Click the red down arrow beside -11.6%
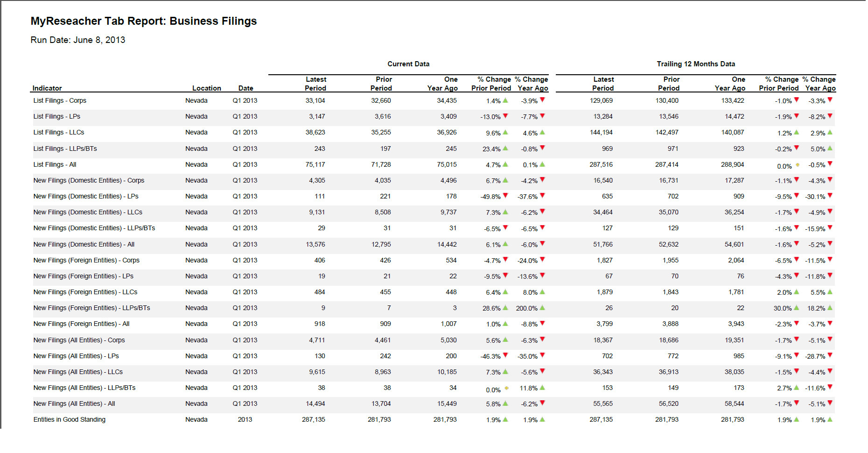868x453 pixels. (830, 387)
